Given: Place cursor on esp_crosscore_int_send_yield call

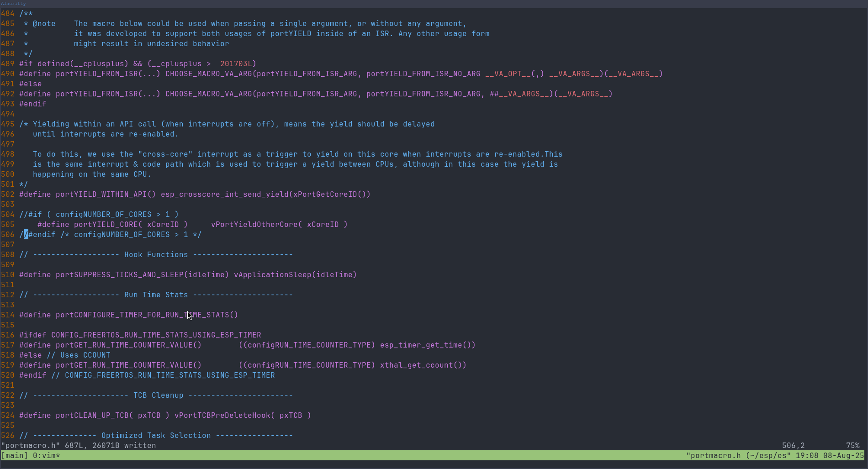Looking at the screenshot, I should click(x=224, y=194).
